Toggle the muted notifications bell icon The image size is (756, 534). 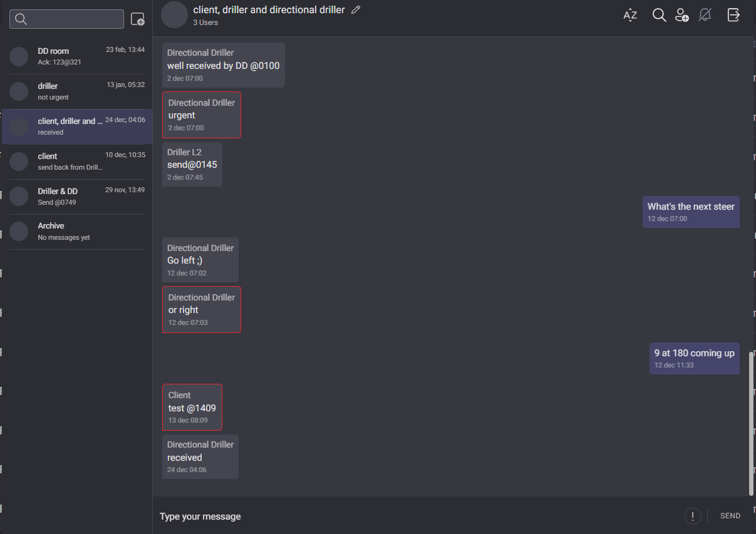coord(705,15)
